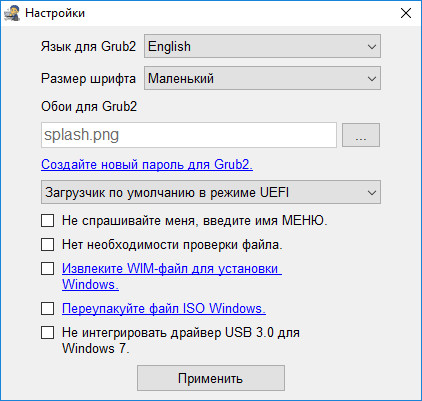
Task: Toggle the Переупакуйте файл ISO Windows checkbox
Action: click(x=47, y=308)
